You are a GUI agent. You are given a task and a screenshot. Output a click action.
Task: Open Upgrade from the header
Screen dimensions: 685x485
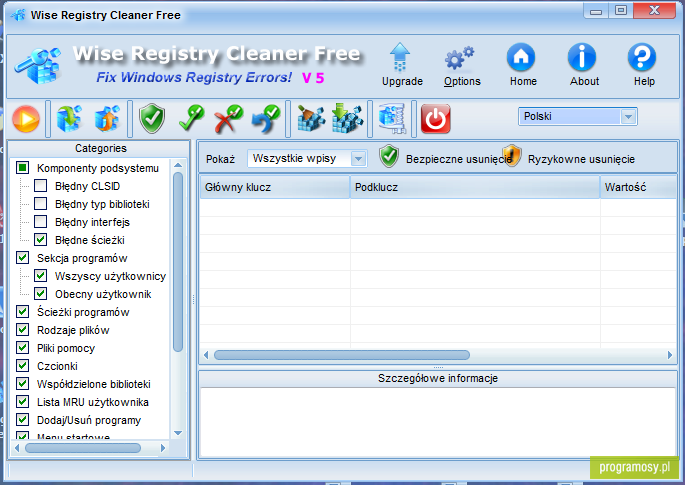[401, 66]
